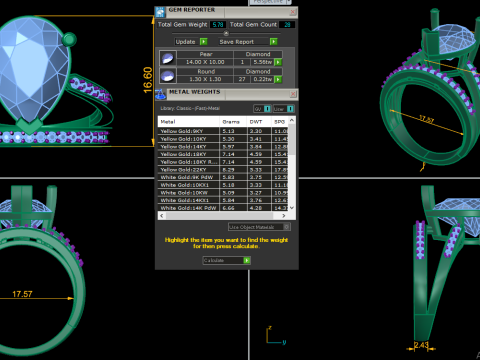This screenshot has width=480, height=360.
Task: Select the Yellow Gold:14KY row
Action: tap(223, 146)
